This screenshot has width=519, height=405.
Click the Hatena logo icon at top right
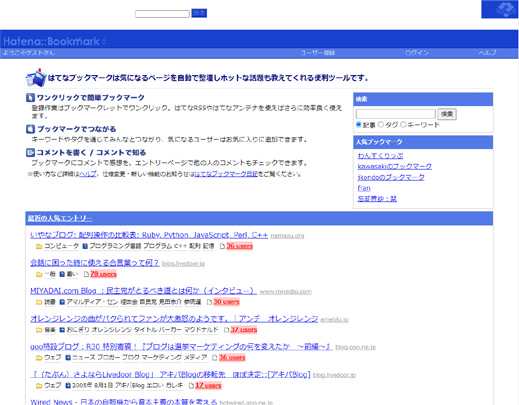click(500, 9)
